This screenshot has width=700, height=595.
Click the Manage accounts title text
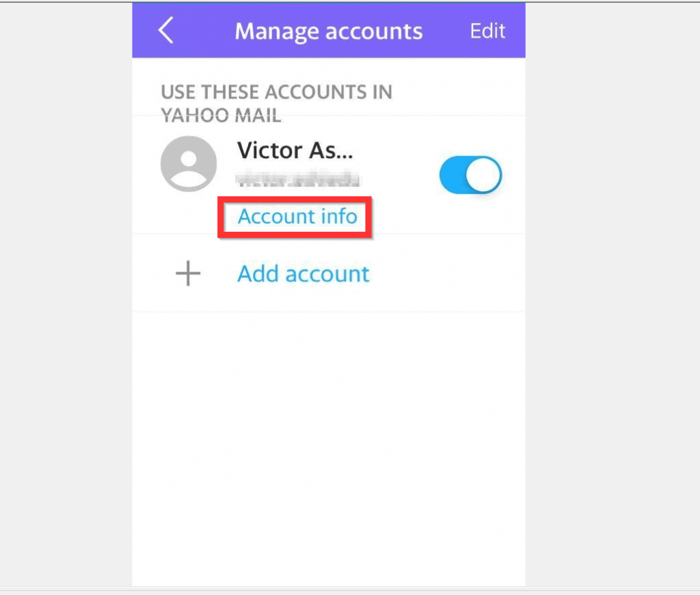coord(329,31)
